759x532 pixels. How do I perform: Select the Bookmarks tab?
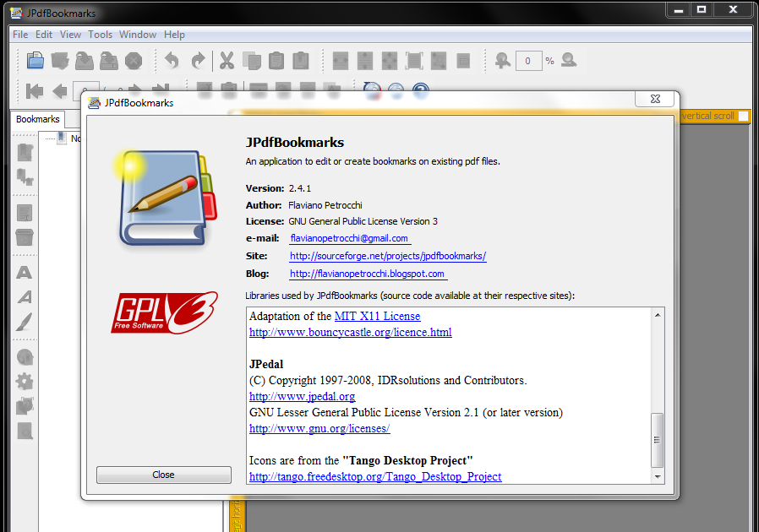tap(38, 119)
